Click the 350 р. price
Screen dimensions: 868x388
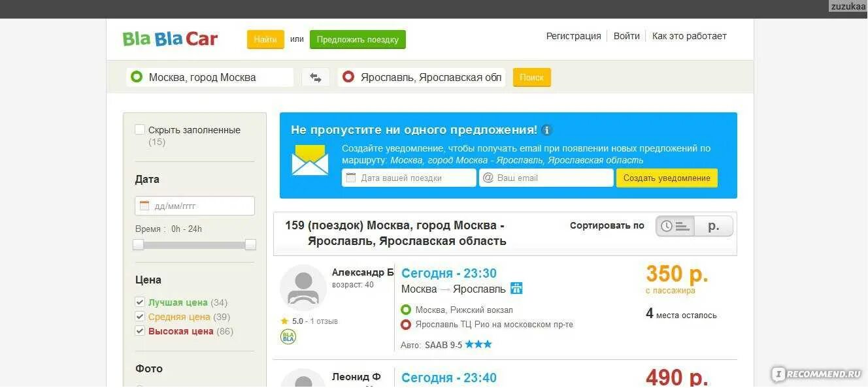677,273
